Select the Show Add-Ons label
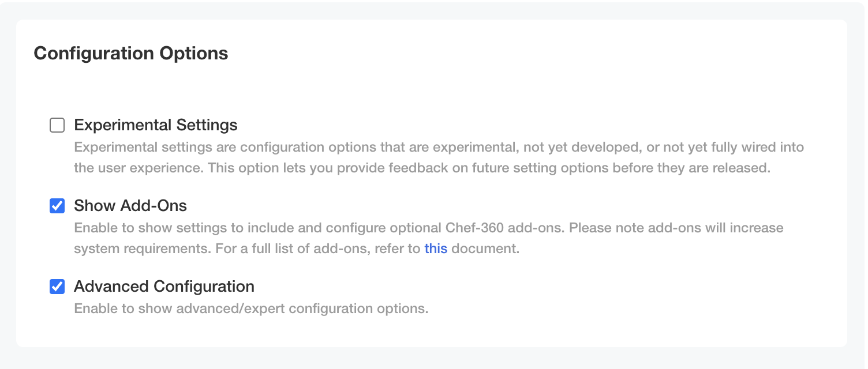Image resolution: width=868 pixels, height=369 pixels. click(x=130, y=206)
